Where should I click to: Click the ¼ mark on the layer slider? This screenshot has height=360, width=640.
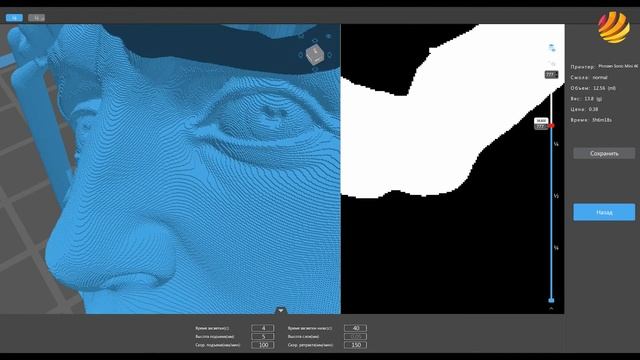pos(556,144)
